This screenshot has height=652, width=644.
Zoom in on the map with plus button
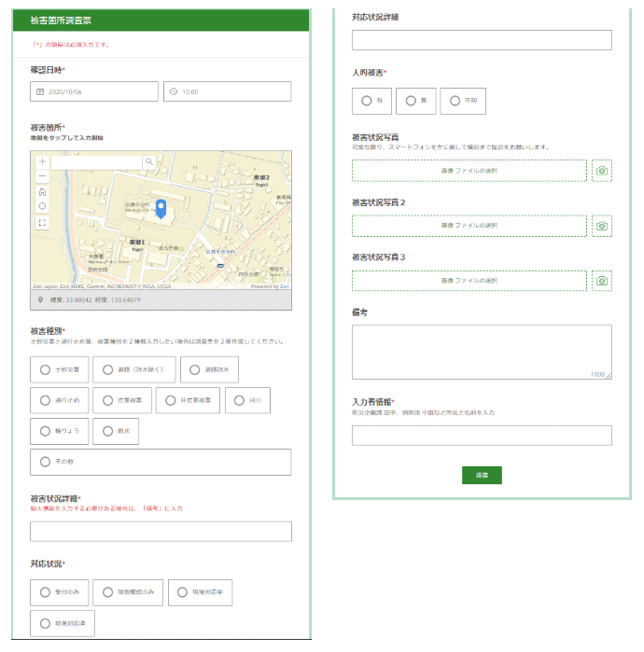click(x=42, y=161)
